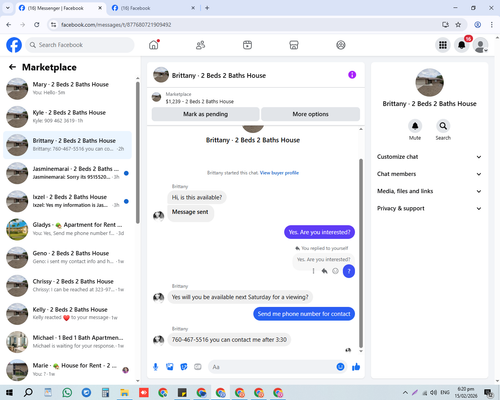Click the purple conversation information icon
500x400 pixels.
pos(352,75)
